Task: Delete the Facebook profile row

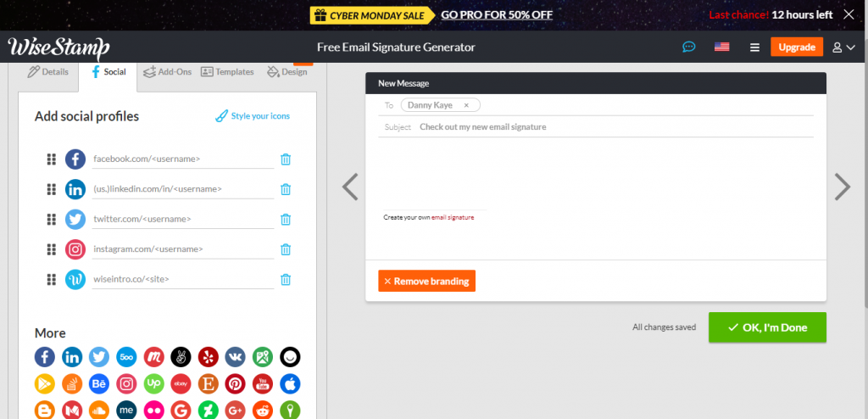Action: coord(286,159)
